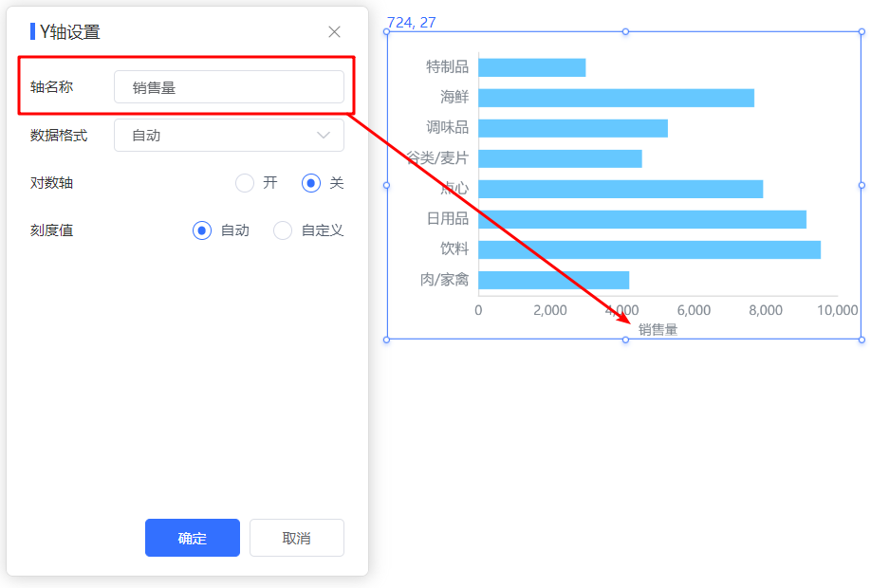Select 自定义 radio for 刻度值
871x588 pixels.
[x=283, y=230]
